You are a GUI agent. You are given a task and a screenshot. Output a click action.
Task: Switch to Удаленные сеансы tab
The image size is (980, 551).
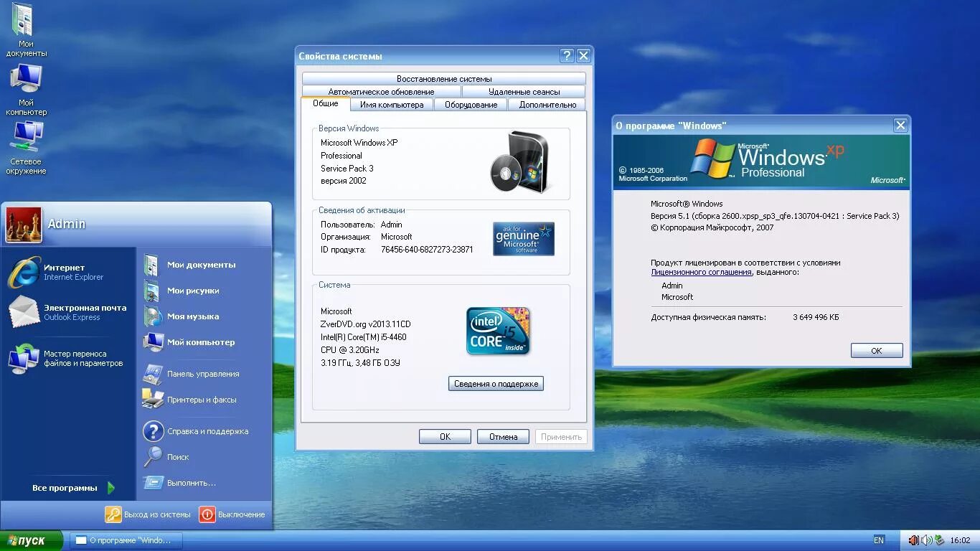pyautogui.click(x=524, y=92)
